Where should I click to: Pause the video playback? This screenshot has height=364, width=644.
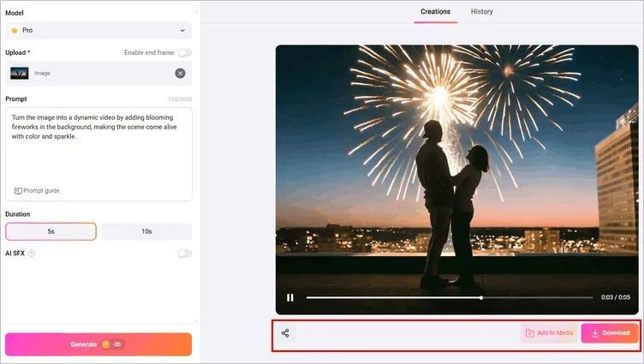tap(290, 297)
